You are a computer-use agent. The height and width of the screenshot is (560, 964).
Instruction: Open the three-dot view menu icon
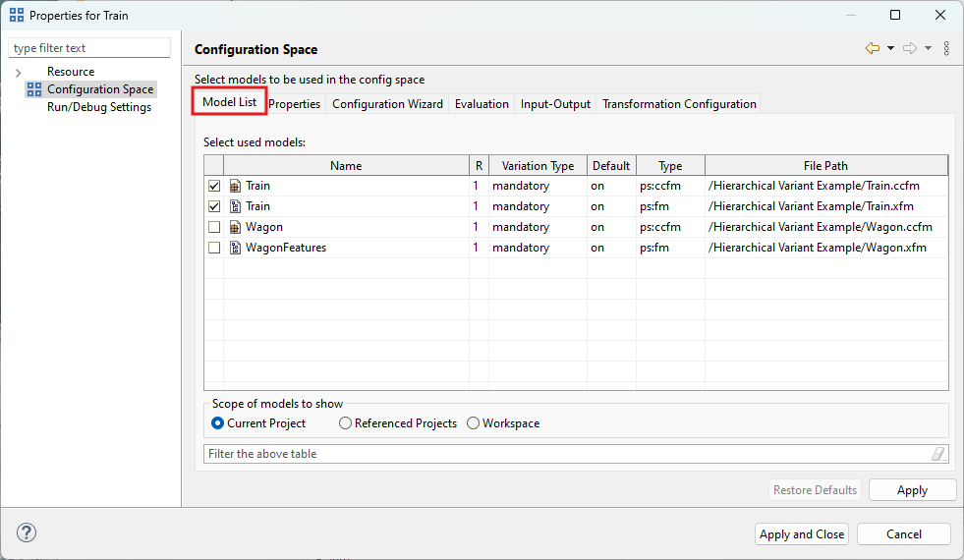pyautogui.click(x=945, y=48)
